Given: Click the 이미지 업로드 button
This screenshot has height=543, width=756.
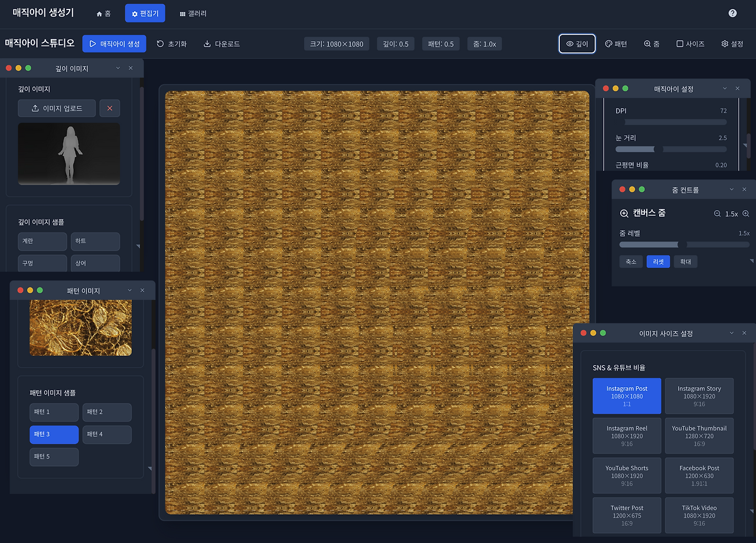Looking at the screenshot, I should [x=57, y=108].
